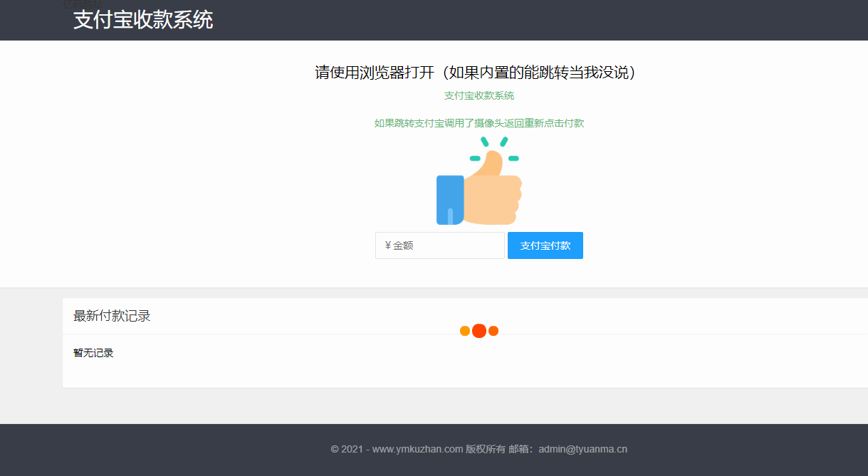Image resolution: width=868 pixels, height=476 pixels.
Task: Click the 暂无记录 text
Action: pos(93,353)
